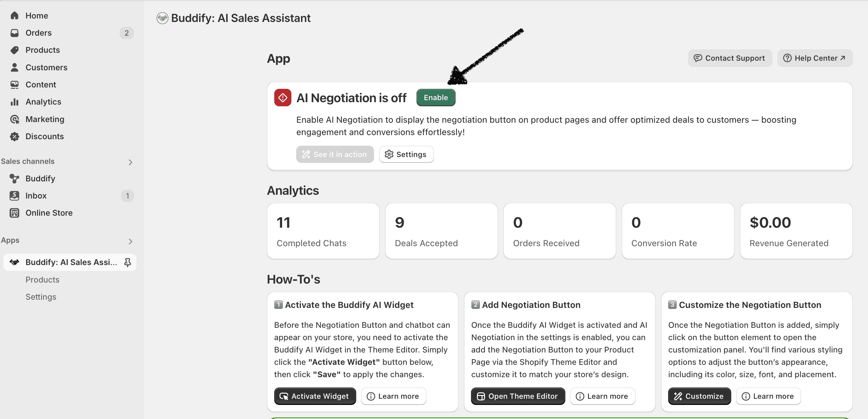
Task: Open Settings under Buddify app
Action: coord(41,297)
